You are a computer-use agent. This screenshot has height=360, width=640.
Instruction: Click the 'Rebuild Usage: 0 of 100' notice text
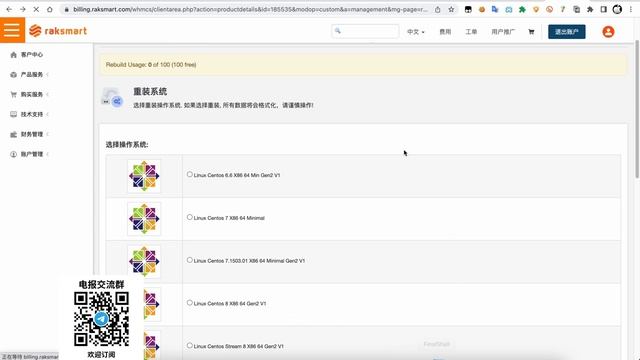pyautogui.click(x=151, y=64)
